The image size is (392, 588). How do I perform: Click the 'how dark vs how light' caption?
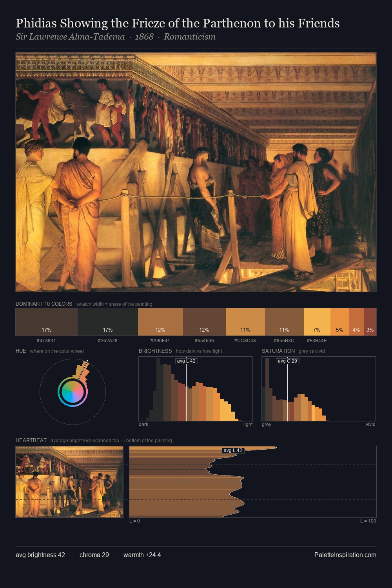click(x=199, y=351)
